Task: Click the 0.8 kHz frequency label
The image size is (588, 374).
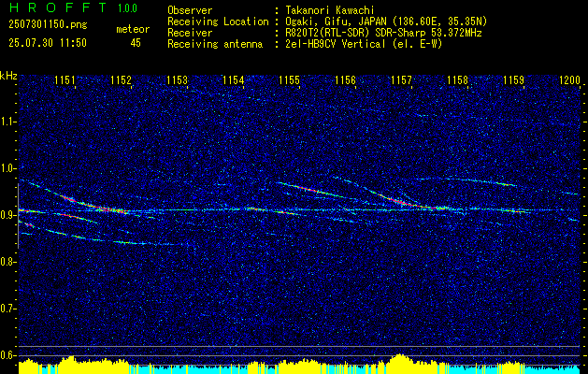Action: (7, 262)
